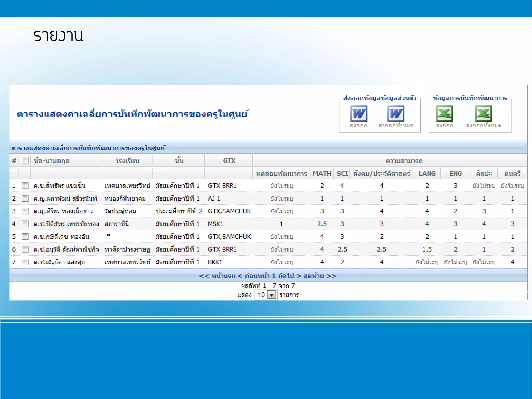Click GTX cell MSK1

[215, 224]
